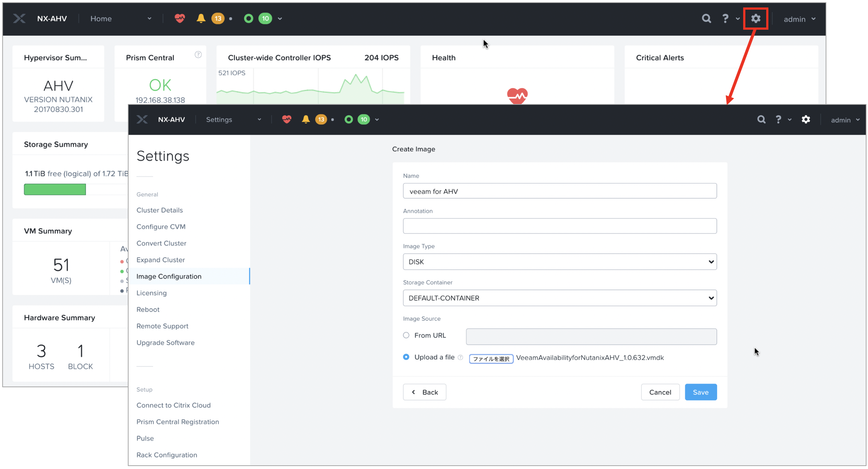
Task: Open admin user menu in Settings window
Action: (845, 120)
